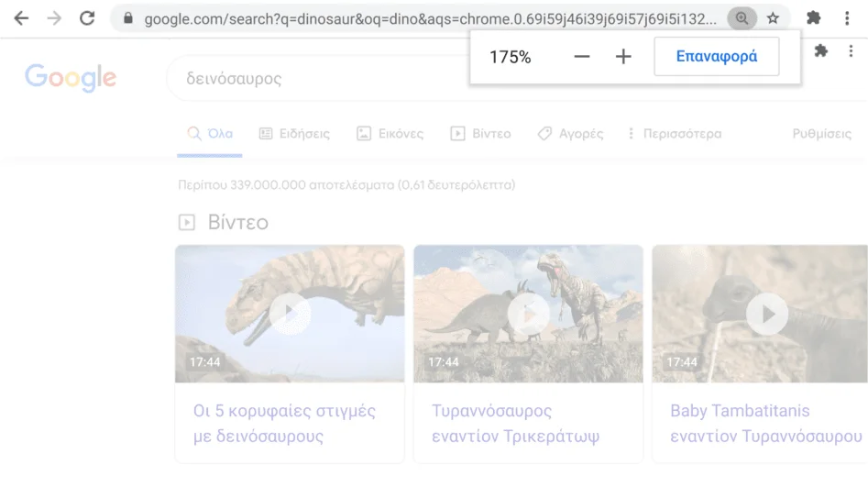This screenshot has height=487, width=868.
Task: Open the smaller three-dot menu below toolbar
Action: pyautogui.click(x=851, y=51)
